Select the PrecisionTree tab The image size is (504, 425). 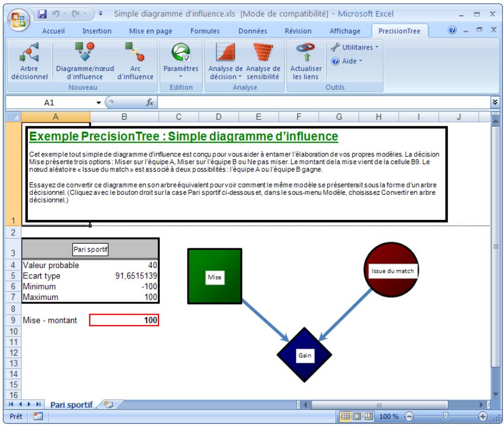(x=399, y=31)
